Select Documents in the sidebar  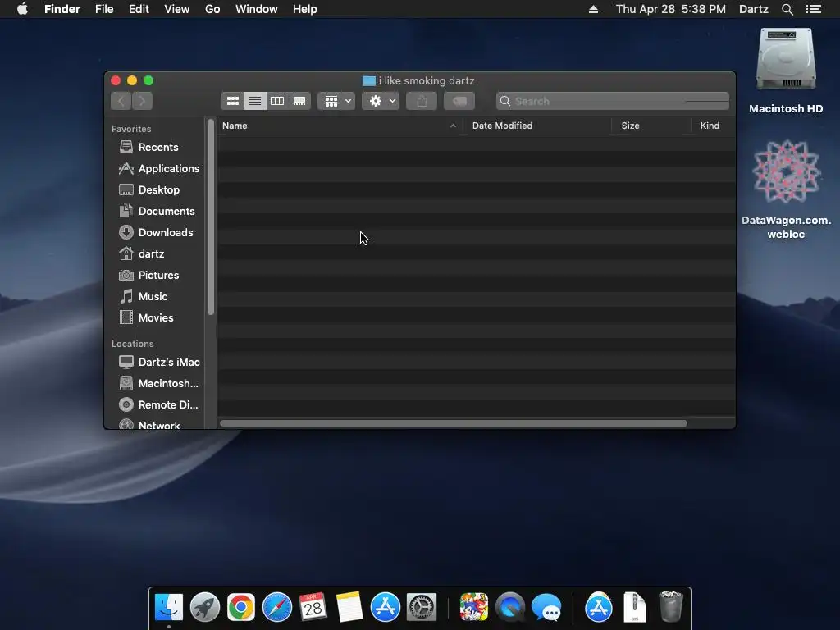click(x=155, y=211)
